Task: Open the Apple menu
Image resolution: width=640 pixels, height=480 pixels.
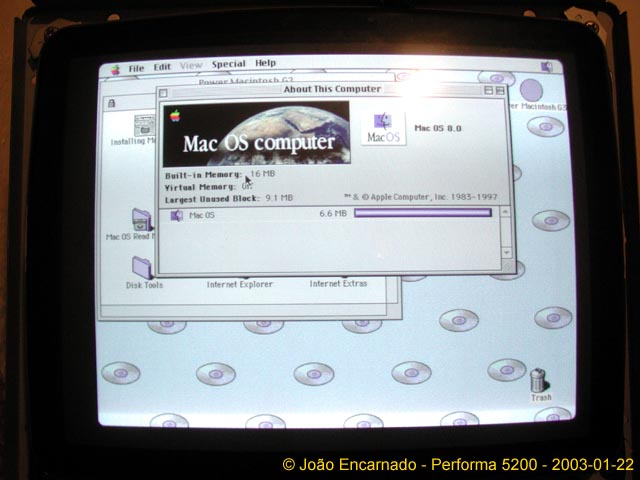Action: click(x=115, y=69)
